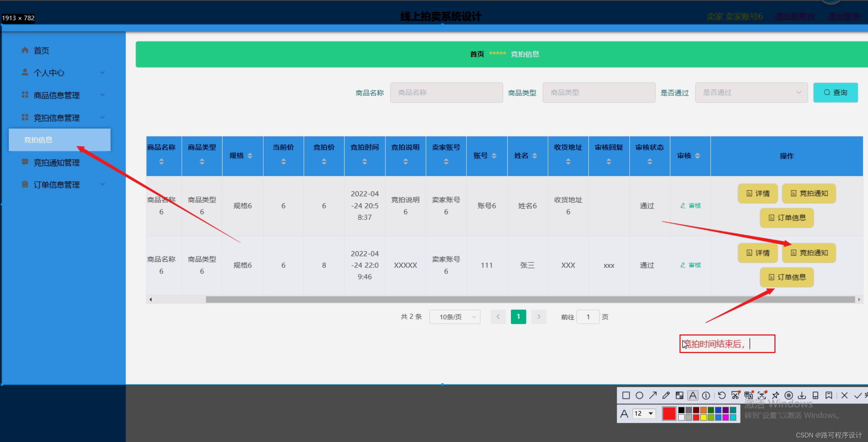This screenshot has width=868, height=442.
Task: Open 竞拍通知管理 in the sidebar
Action: (x=56, y=162)
